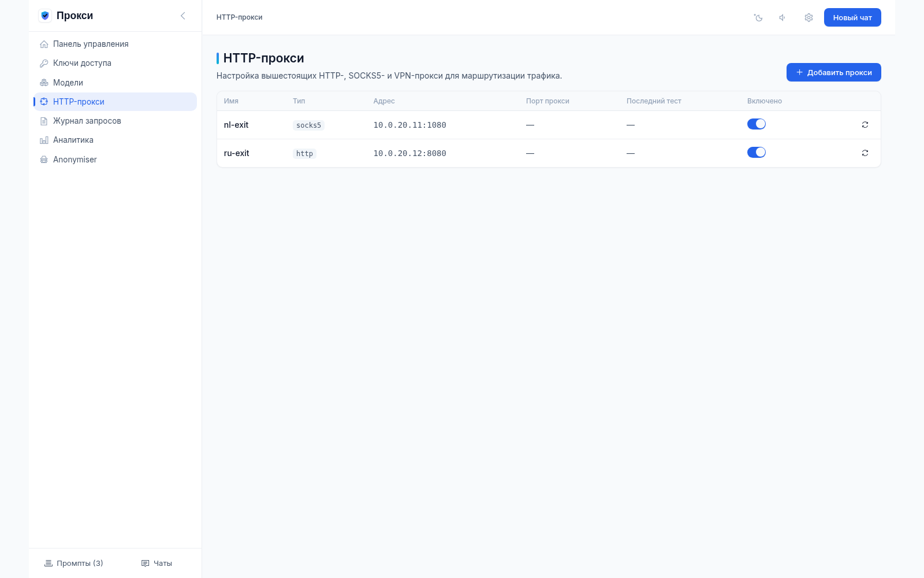
Task: Open Чаты at sidebar bottom
Action: pyautogui.click(x=157, y=563)
